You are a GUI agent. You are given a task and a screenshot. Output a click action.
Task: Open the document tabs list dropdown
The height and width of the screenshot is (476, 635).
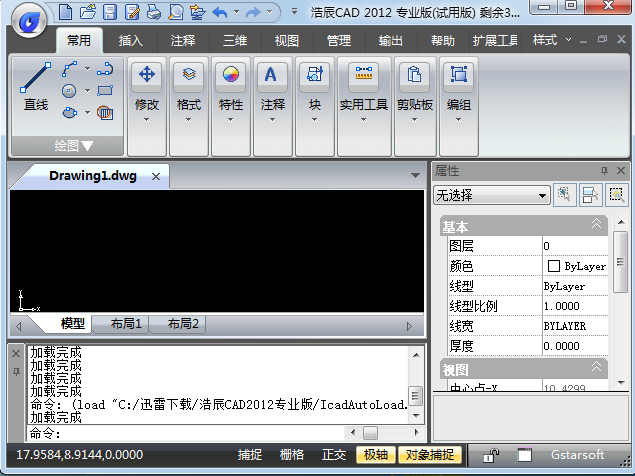pyautogui.click(x=415, y=175)
